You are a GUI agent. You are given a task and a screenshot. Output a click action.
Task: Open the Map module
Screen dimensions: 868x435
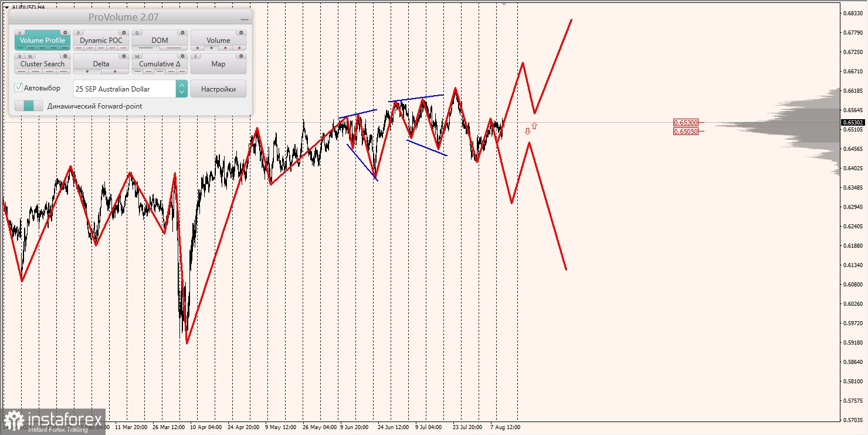tap(219, 63)
